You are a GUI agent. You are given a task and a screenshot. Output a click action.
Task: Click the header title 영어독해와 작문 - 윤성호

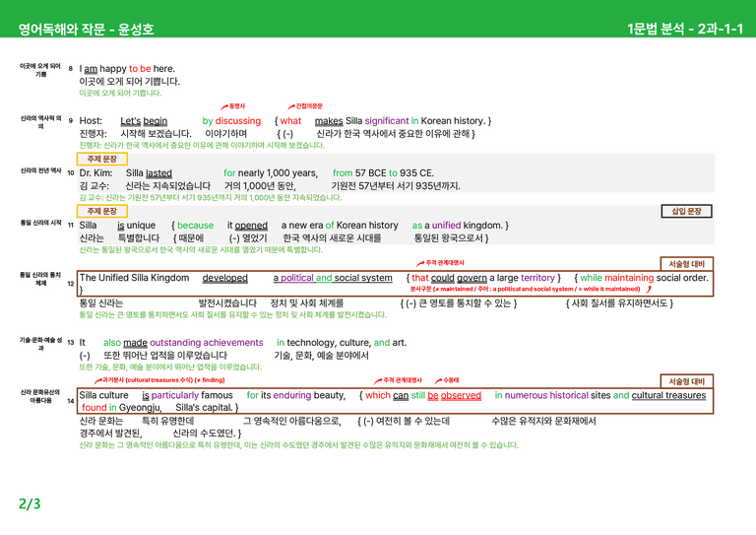pyautogui.click(x=87, y=29)
